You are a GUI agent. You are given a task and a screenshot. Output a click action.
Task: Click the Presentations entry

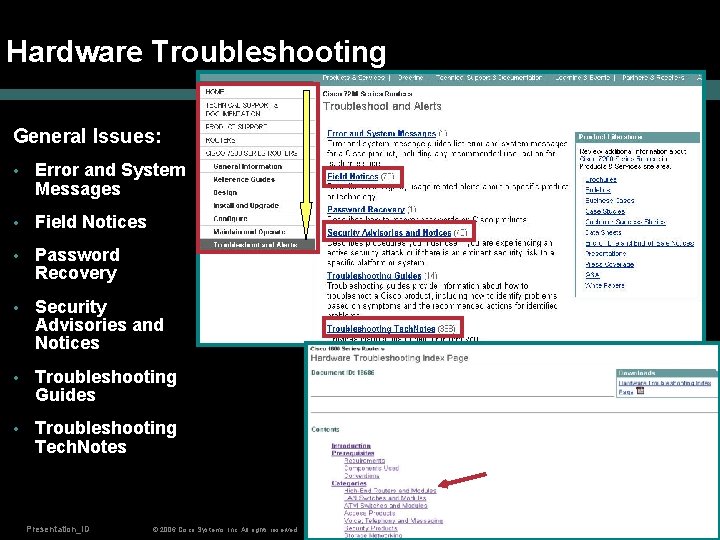tap(605, 253)
